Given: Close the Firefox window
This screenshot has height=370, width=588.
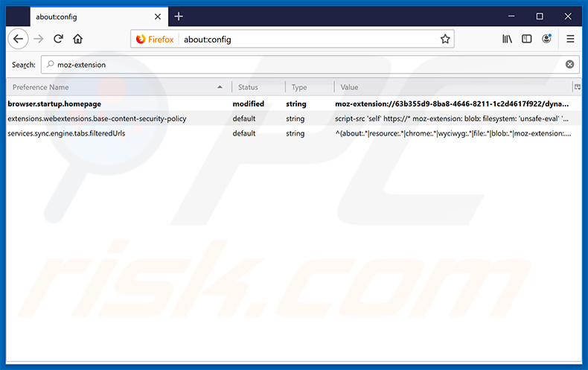Looking at the screenshot, I should tap(568, 16).
